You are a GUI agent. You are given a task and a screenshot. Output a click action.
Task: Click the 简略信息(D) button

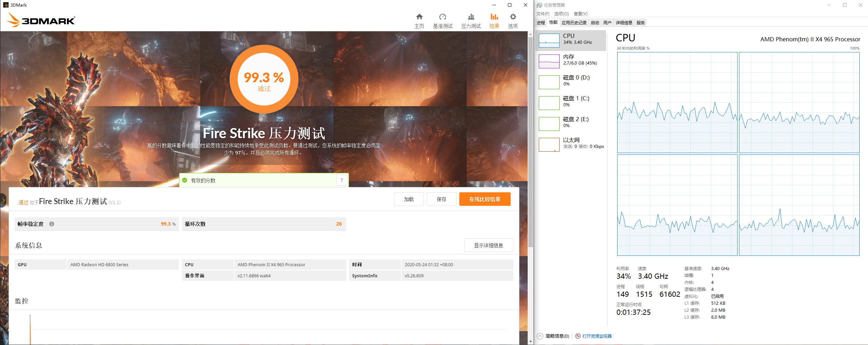(558, 336)
